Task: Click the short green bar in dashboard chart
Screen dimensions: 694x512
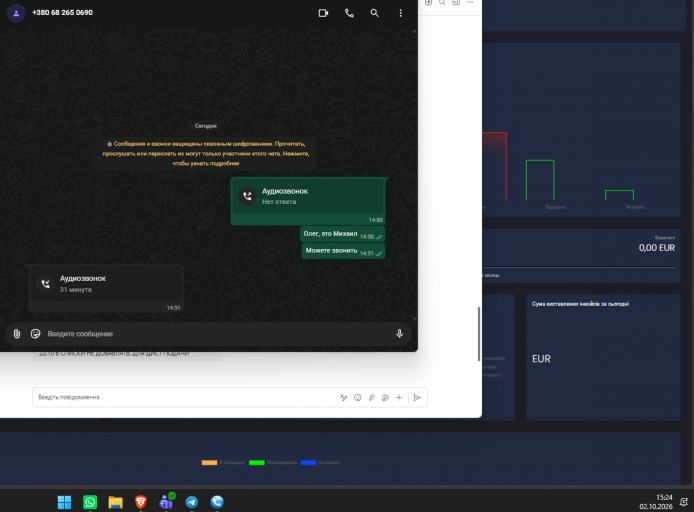Action: click(619, 195)
